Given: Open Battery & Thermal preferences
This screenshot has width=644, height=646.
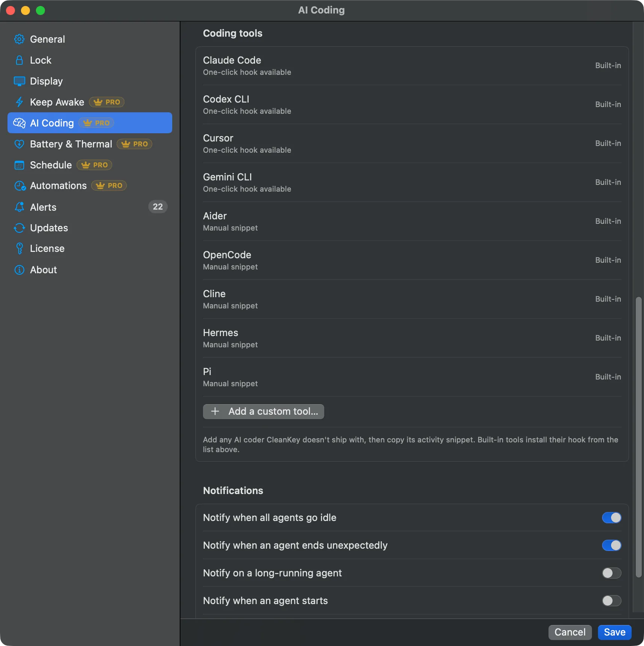Looking at the screenshot, I should click(x=90, y=144).
